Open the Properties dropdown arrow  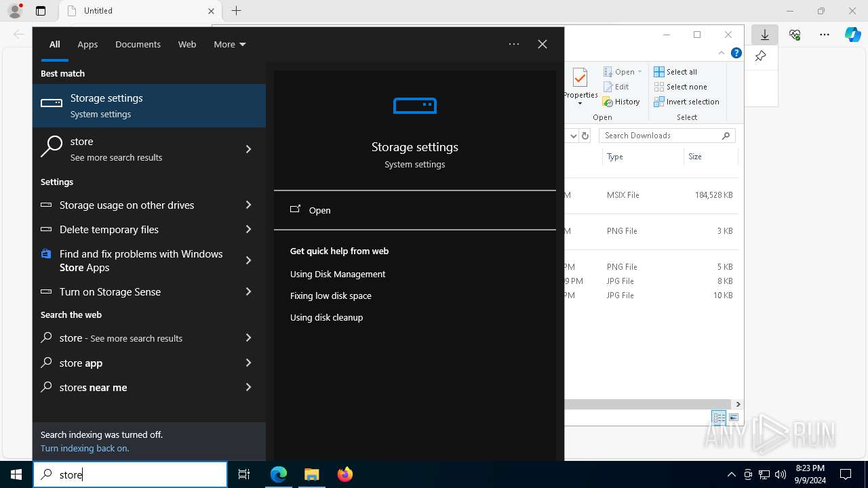[x=580, y=104]
